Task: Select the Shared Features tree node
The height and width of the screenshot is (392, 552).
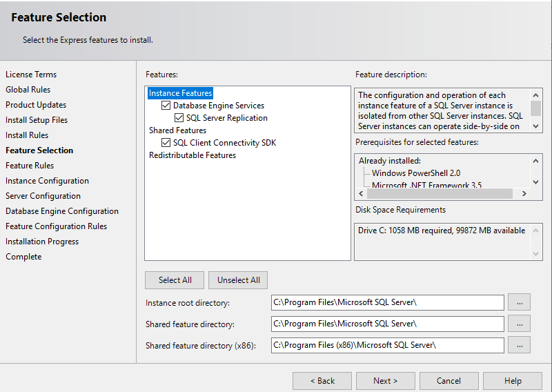Action: [x=177, y=130]
